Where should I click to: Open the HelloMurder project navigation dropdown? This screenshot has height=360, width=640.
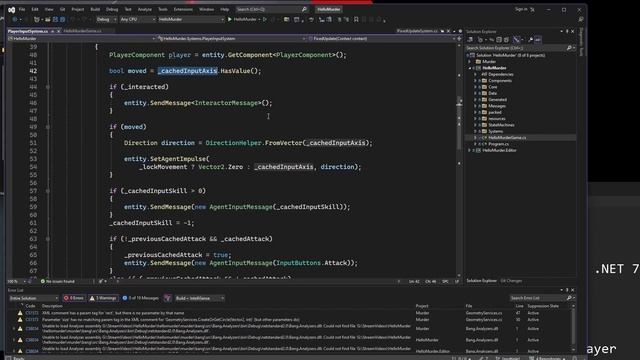82,39
